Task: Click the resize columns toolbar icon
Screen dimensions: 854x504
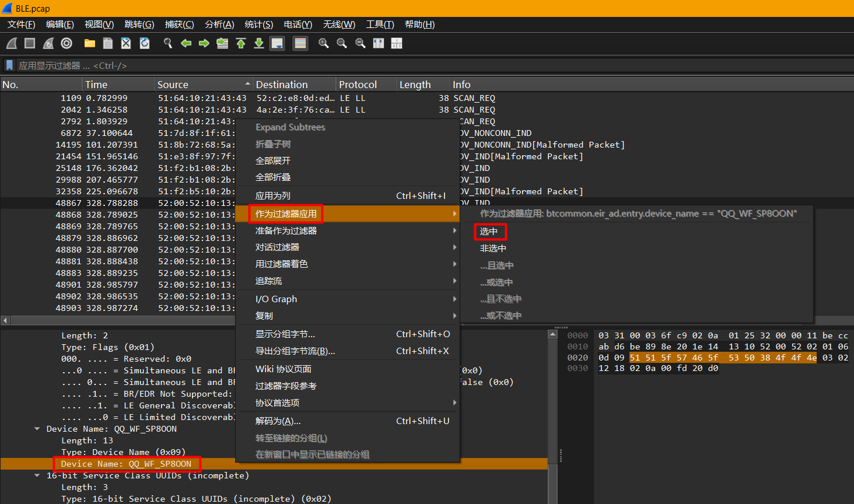Action: pyautogui.click(x=379, y=43)
